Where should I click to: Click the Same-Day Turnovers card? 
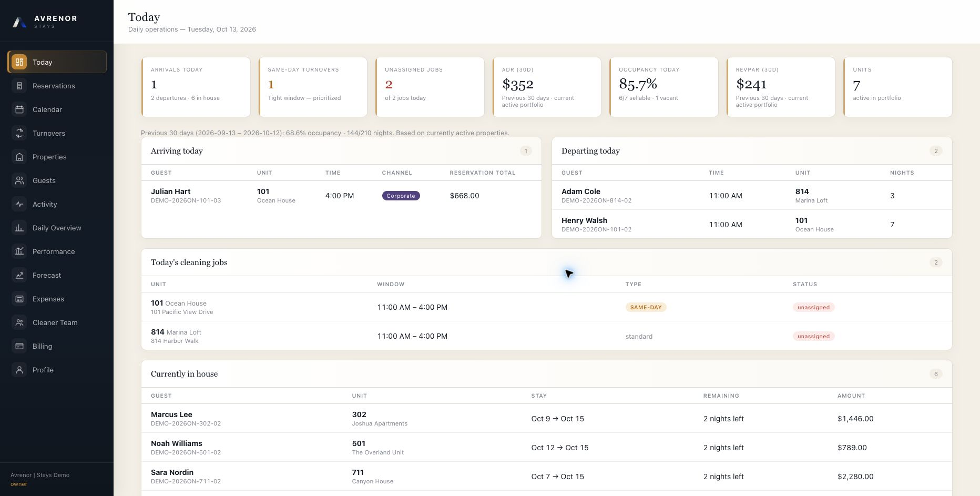pyautogui.click(x=313, y=87)
